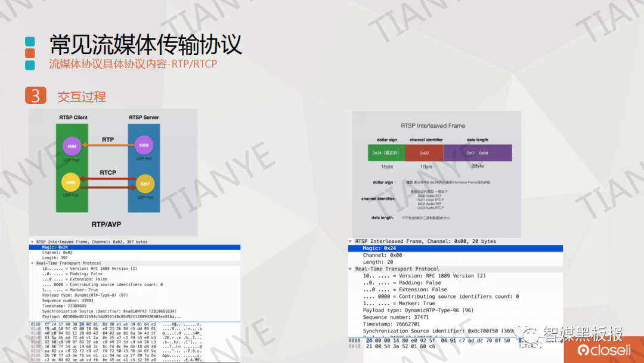The width and height of the screenshot is (644, 363).
Task: Collapse Real-Time Transport Protocol under the 20 bytes frame
Action: pos(350,269)
